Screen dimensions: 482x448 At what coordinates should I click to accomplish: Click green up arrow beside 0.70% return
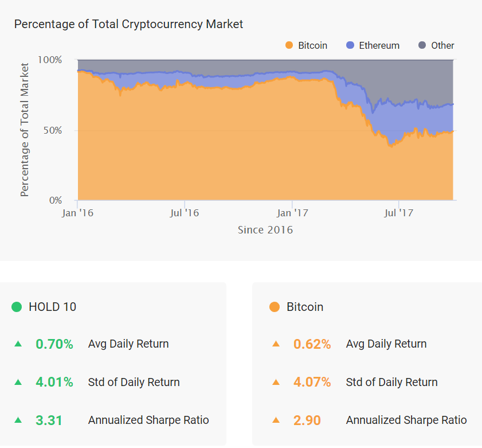pos(18,344)
